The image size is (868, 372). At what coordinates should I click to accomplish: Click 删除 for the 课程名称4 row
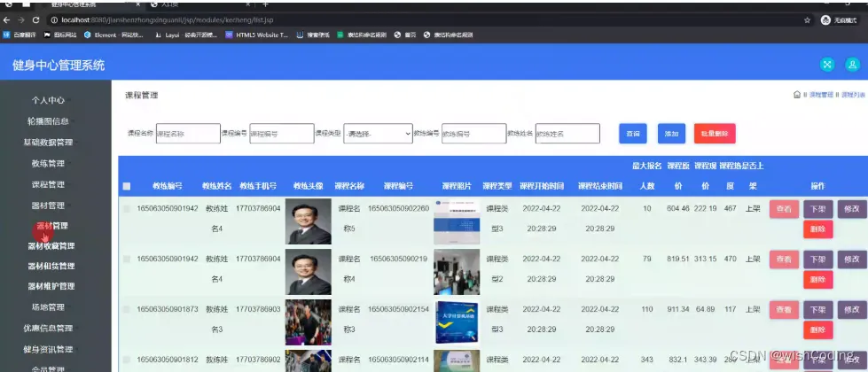(x=818, y=280)
